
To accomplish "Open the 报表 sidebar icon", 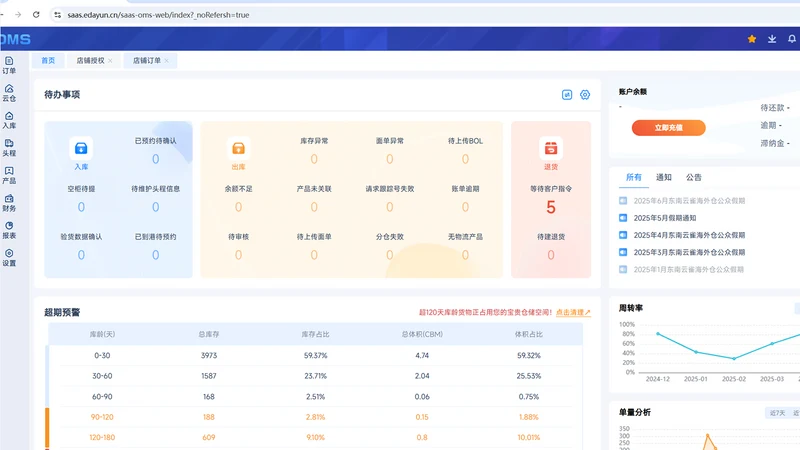I will coord(9,230).
